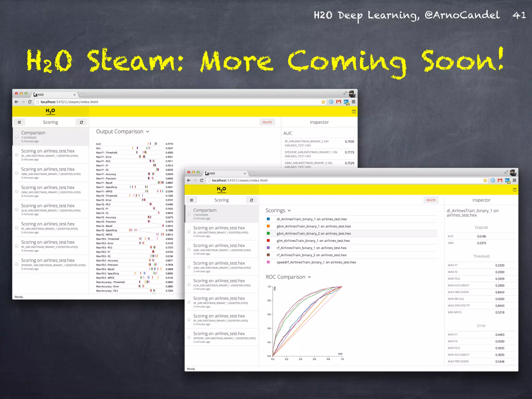Toggle inspector panel icon in front window header
Viewport: 532px width, 399px height.
point(515,190)
